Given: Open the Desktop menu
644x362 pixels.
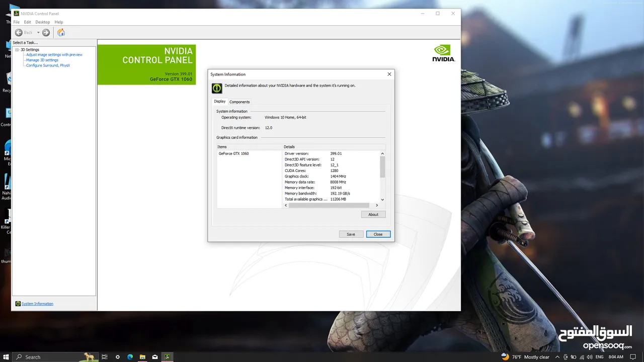Looking at the screenshot, I should point(42,22).
